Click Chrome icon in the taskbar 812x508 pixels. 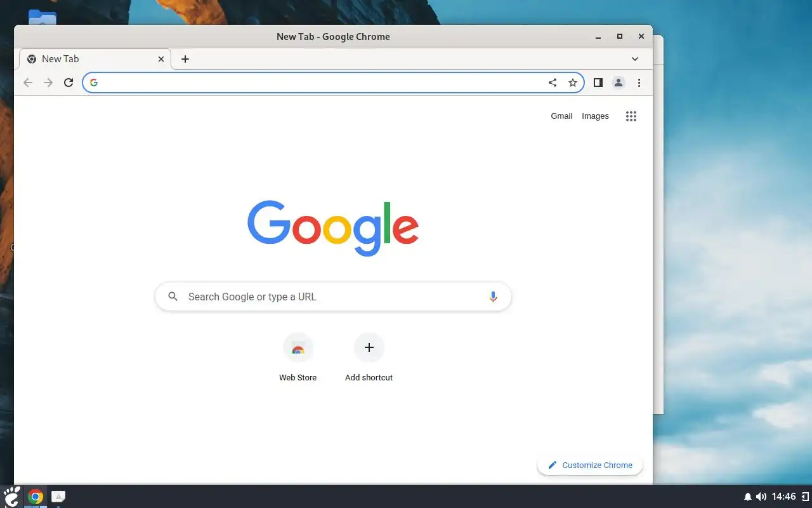pyautogui.click(x=36, y=497)
